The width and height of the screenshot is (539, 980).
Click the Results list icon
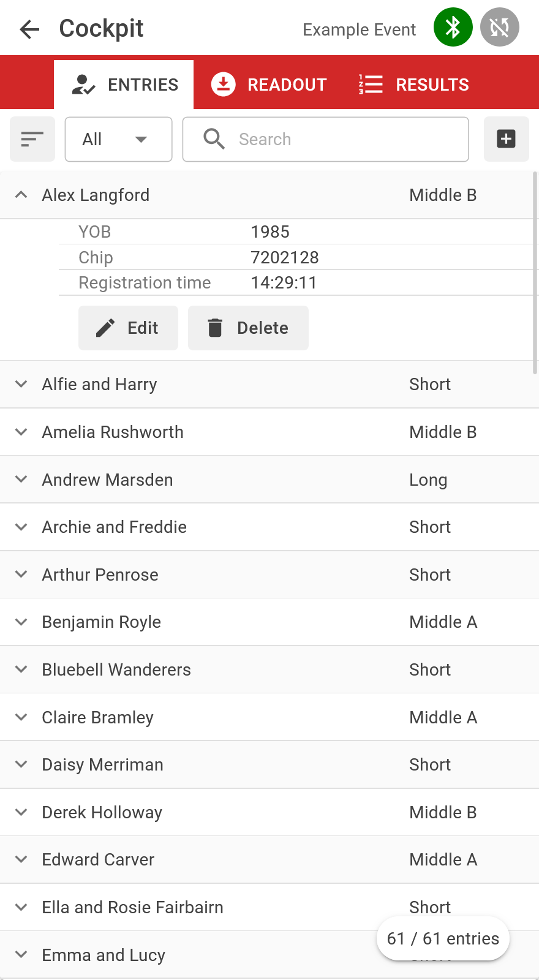coord(371,85)
